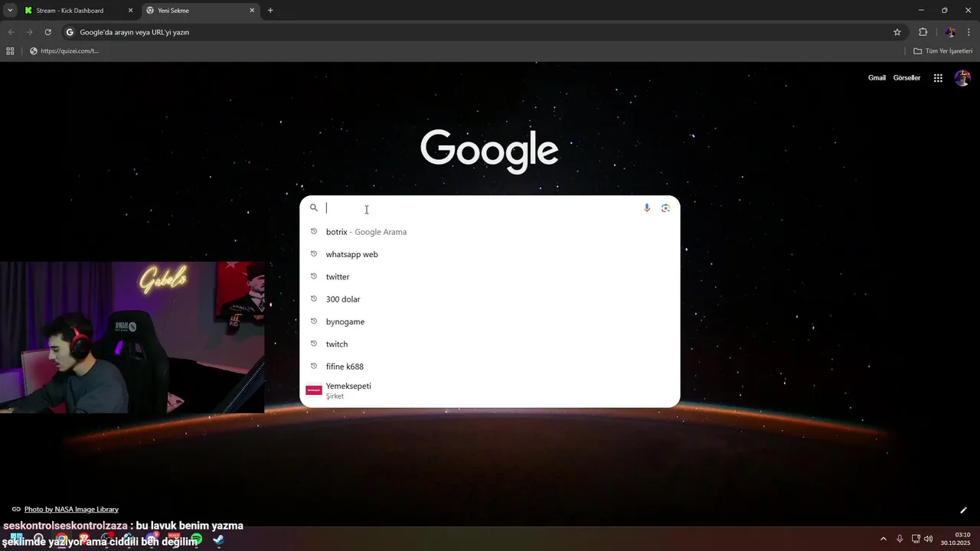Choose the twitter suggestion

tap(490, 277)
